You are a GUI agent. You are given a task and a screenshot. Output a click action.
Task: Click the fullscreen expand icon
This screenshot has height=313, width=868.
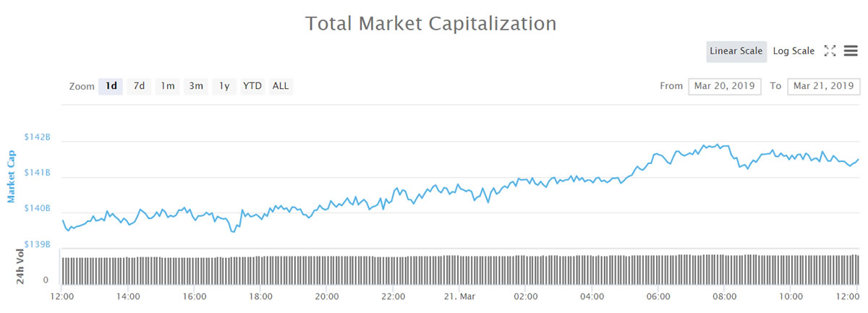point(830,51)
